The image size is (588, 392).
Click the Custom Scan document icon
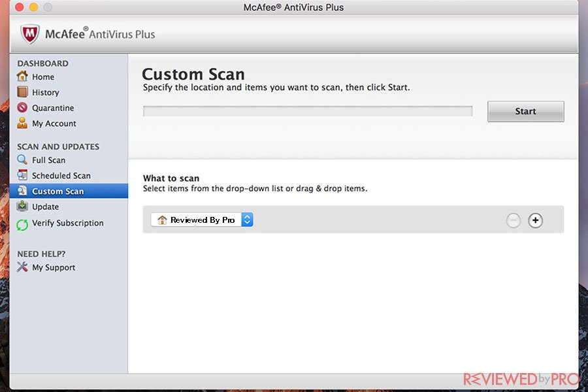point(22,191)
